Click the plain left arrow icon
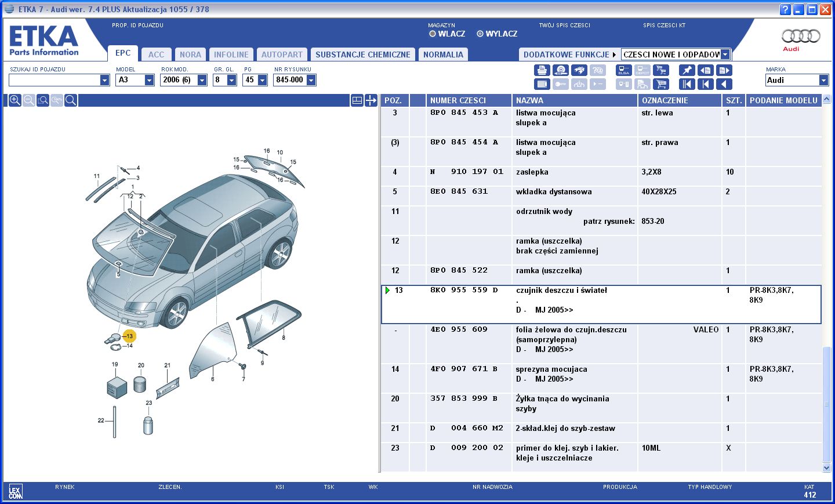This screenshot has height=504, width=835. point(724,84)
